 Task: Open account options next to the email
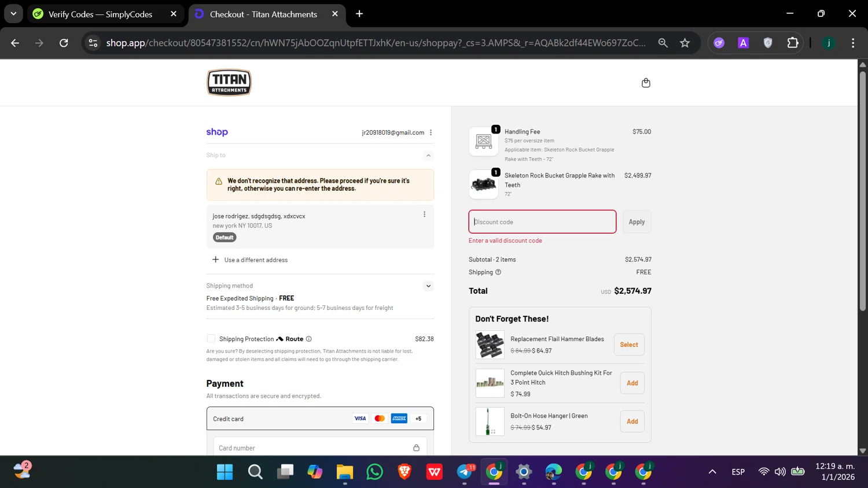(431, 132)
